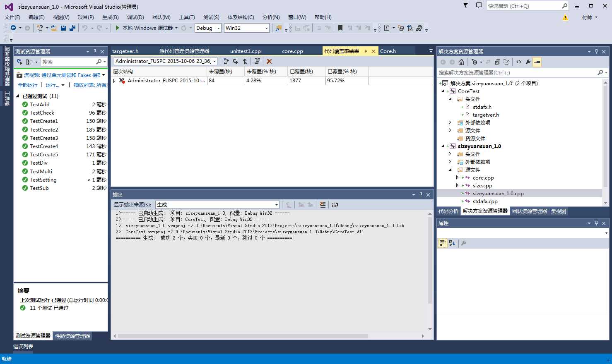The height and width of the screenshot is (364, 612).
Task: Click the show coverage coloring icon
Action: pyautogui.click(x=257, y=61)
